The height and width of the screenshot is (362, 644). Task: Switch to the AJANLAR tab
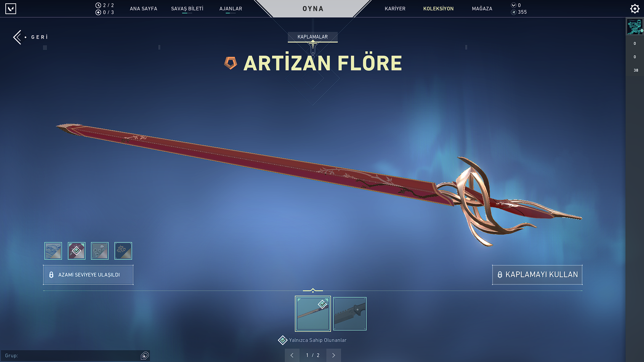coord(231,9)
